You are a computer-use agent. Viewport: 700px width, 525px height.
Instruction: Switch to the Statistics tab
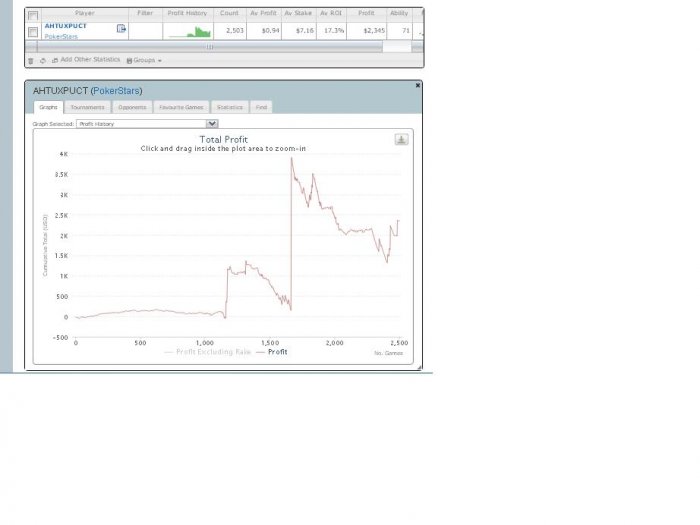pyautogui.click(x=229, y=107)
